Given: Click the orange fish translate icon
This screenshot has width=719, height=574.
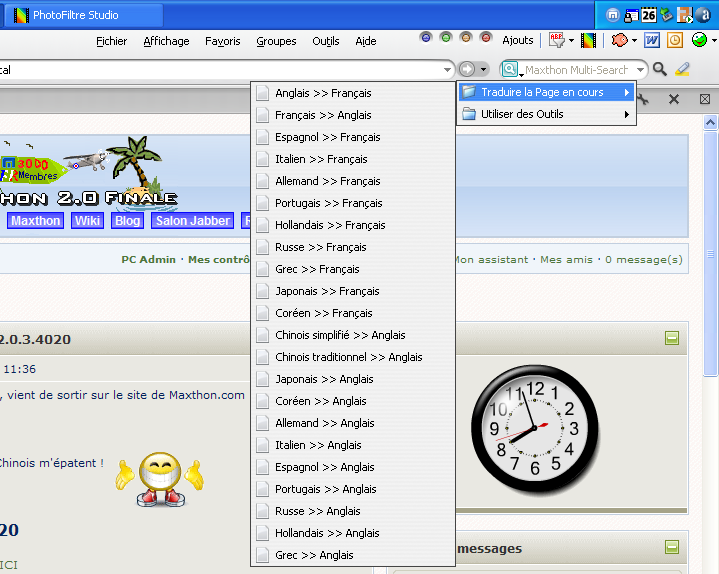Looking at the screenshot, I should tap(619, 40).
